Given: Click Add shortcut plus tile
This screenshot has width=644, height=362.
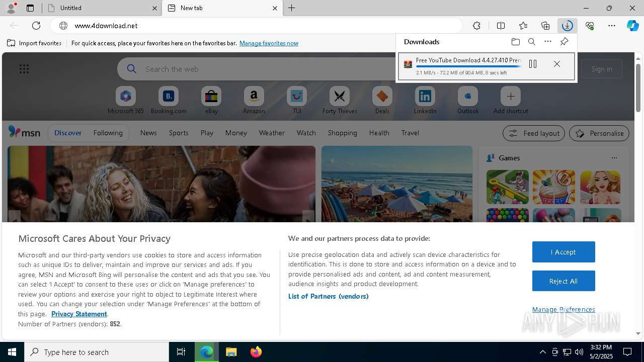Looking at the screenshot, I should click(x=511, y=100).
